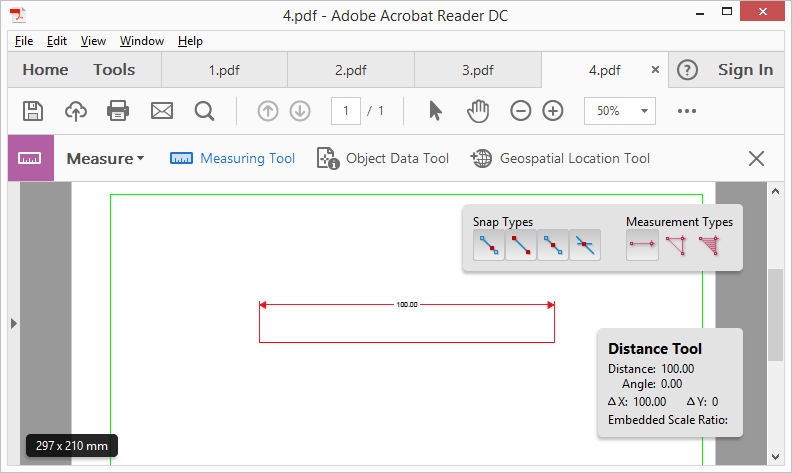Select the Measuring Tool

(232, 159)
